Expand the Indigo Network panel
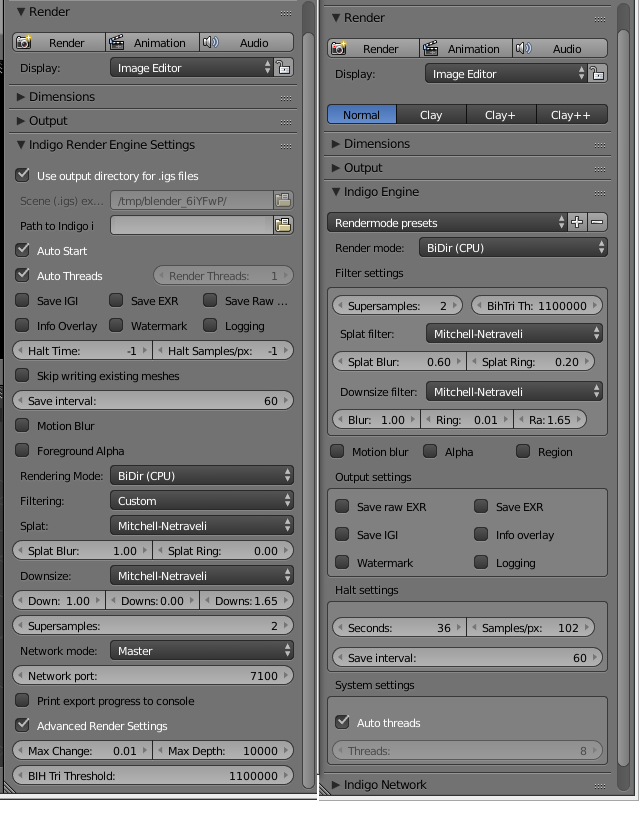644x814 pixels. pos(385,785)
